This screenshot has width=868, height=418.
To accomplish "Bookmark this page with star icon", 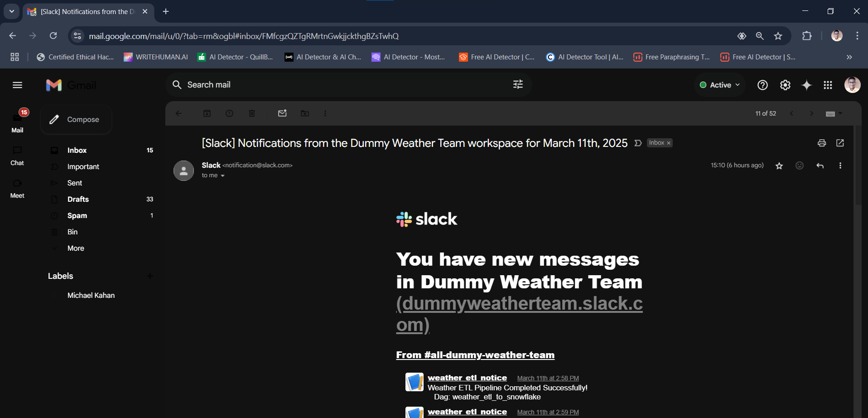I will (x=778, y=36).
